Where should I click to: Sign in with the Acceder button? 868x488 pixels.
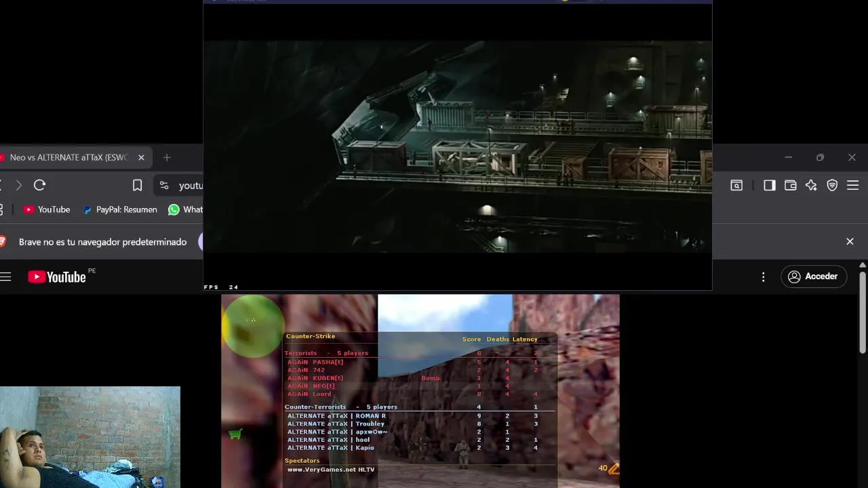pos(814,277)
